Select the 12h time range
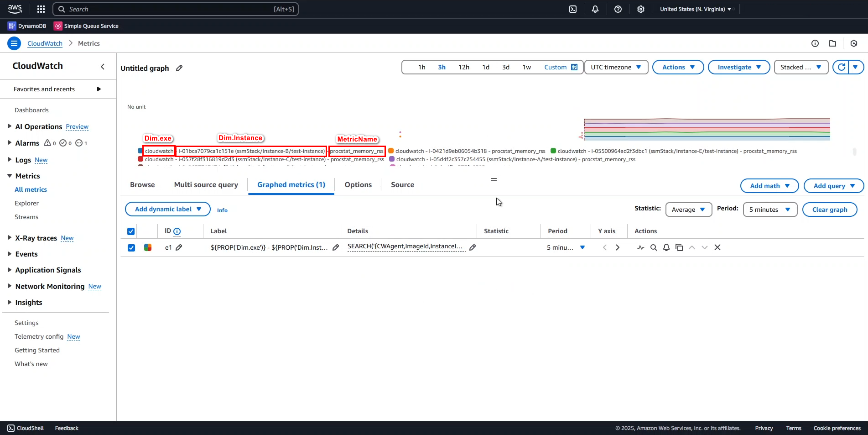 (463, 67)
